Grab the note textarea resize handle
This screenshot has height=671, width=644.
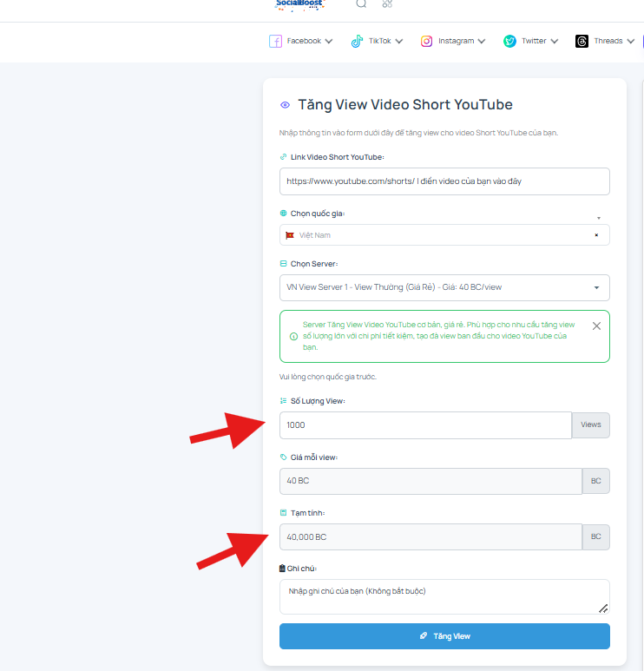point(603,609)
